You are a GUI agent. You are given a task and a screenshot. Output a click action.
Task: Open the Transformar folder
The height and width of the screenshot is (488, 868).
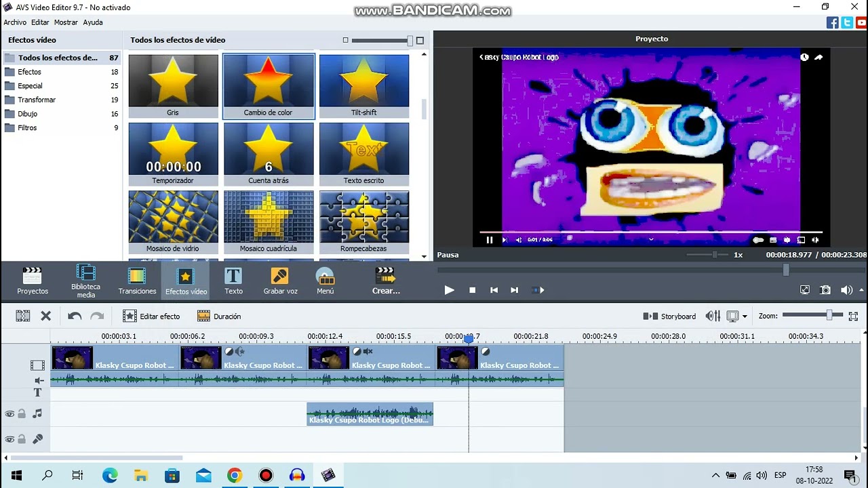pos(61,100)
